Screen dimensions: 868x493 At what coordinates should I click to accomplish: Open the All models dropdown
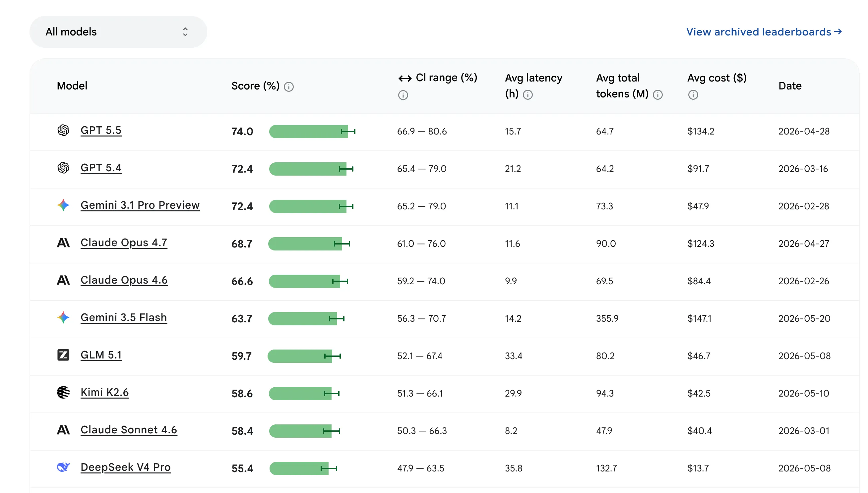coord(118,32)
